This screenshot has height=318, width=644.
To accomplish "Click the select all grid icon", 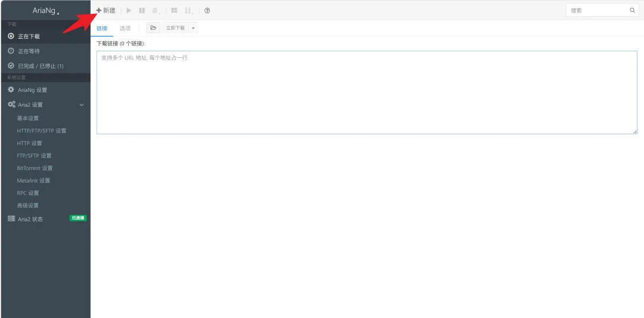I will [x=174, y=11].
